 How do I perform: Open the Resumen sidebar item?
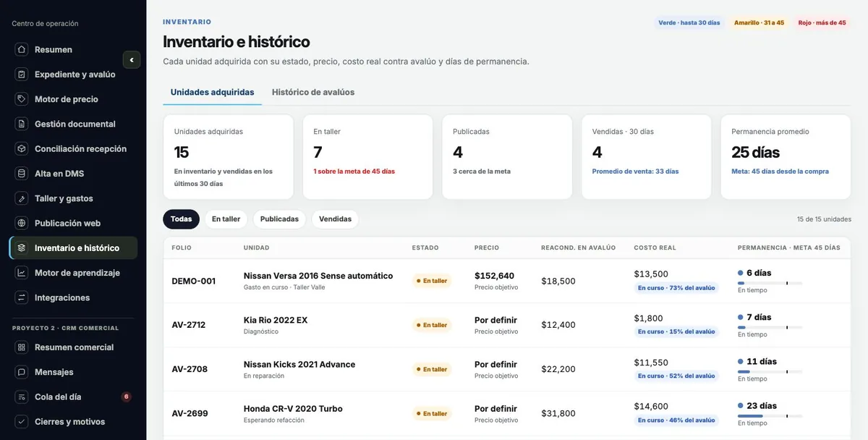tap(73, 50)
